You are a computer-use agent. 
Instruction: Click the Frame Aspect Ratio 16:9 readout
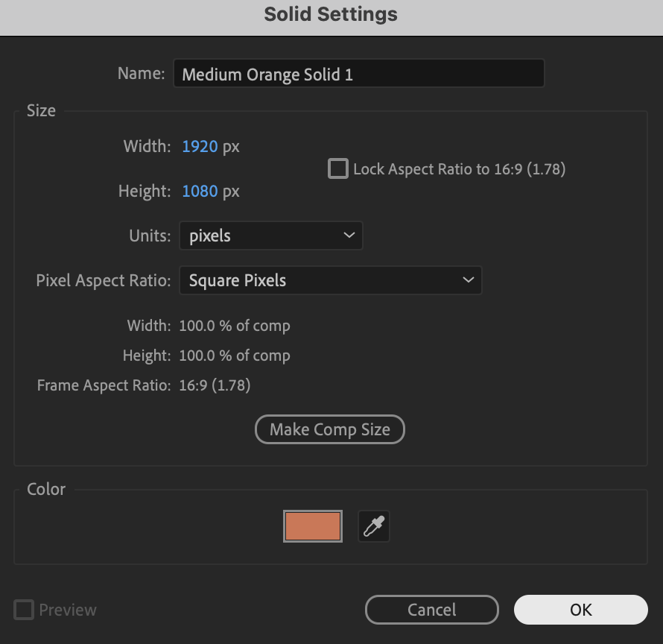[x=215, y=385]
